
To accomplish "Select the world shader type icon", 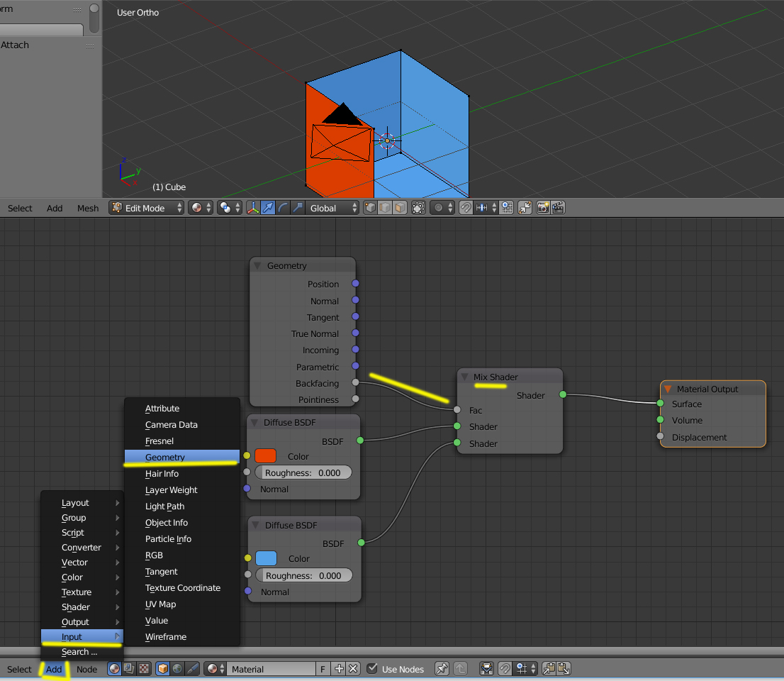I will click(x=177, y=669).
